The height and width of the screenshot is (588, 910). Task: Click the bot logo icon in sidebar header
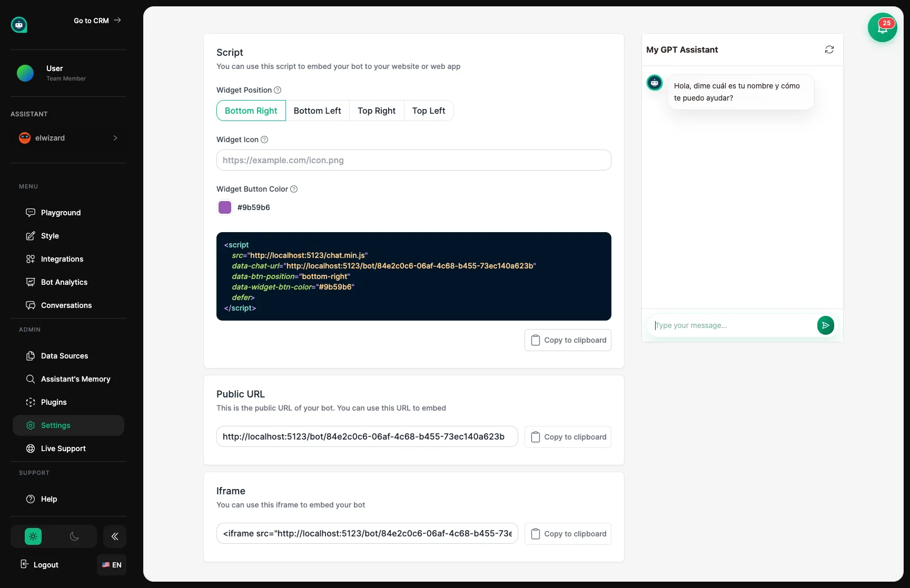coord(19,24)
